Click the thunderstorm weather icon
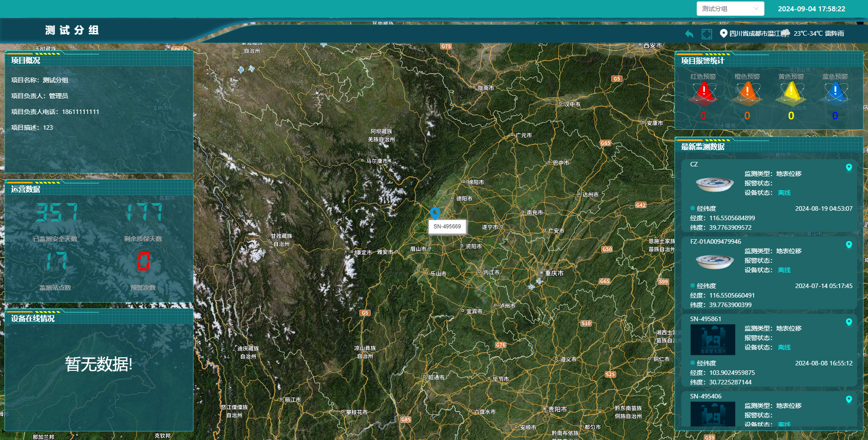Screen dimensions: 868x440 point(786,33)
